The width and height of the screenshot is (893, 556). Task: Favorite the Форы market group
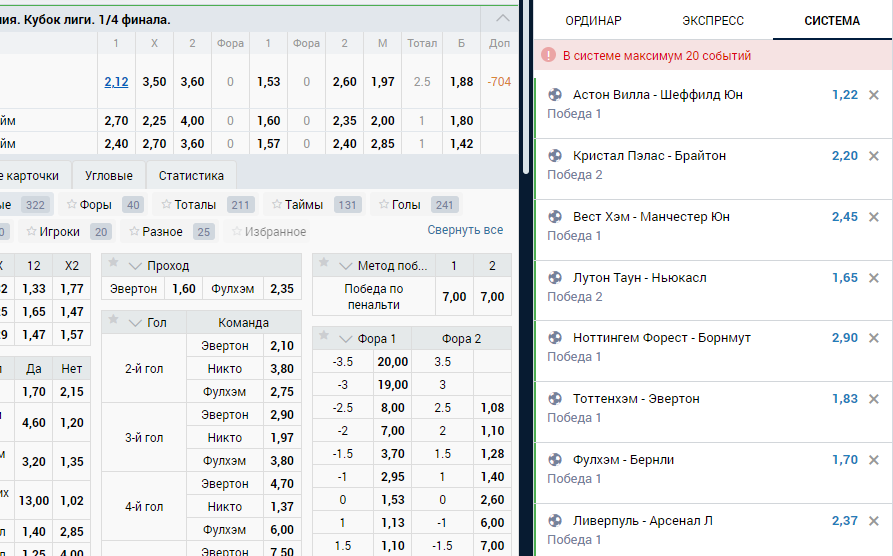tap(72, 204)
